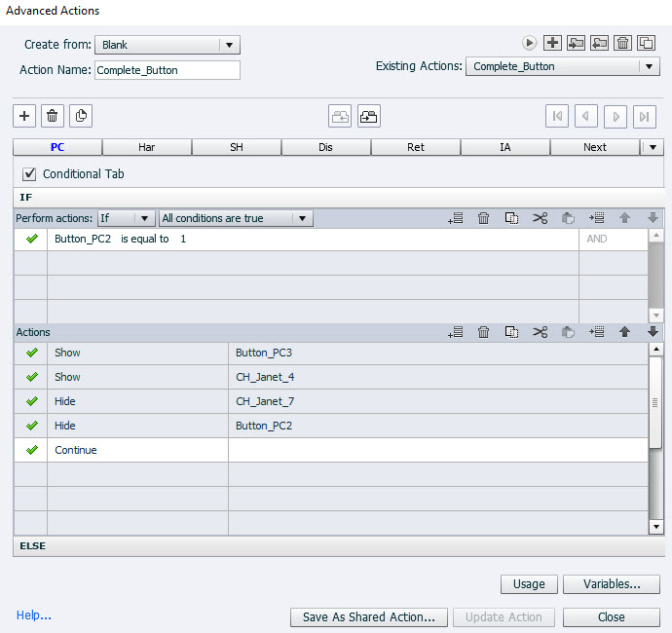
Task: Click the Variables... button
Action: pos(611,584)
